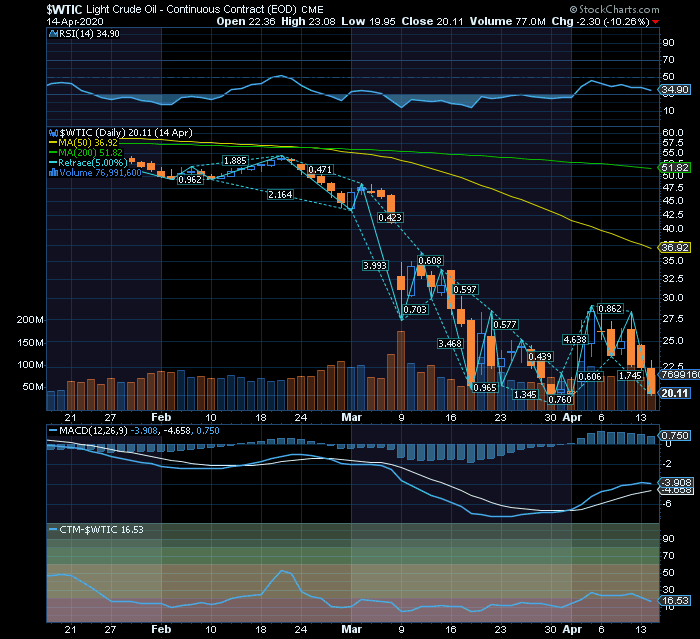Click the 0.862 retracement label
The width and height of the screenshot is (700, 639).
pos(610,309)
